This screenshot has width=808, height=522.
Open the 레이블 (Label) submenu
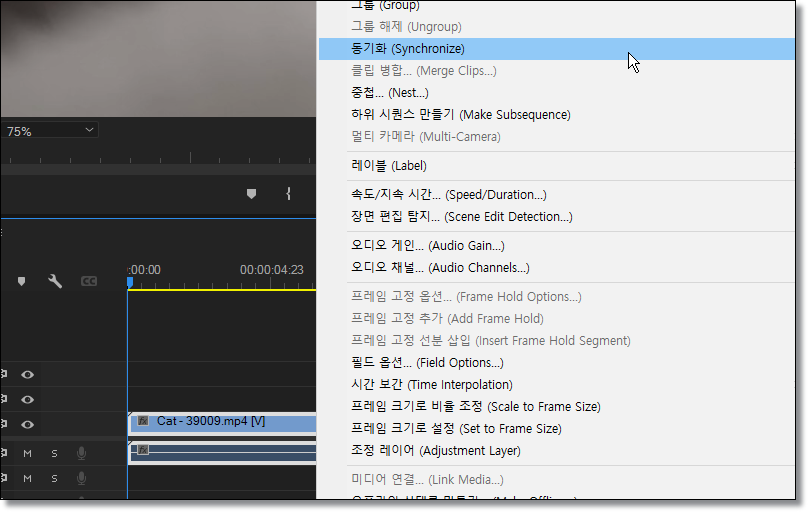point(557,166)
